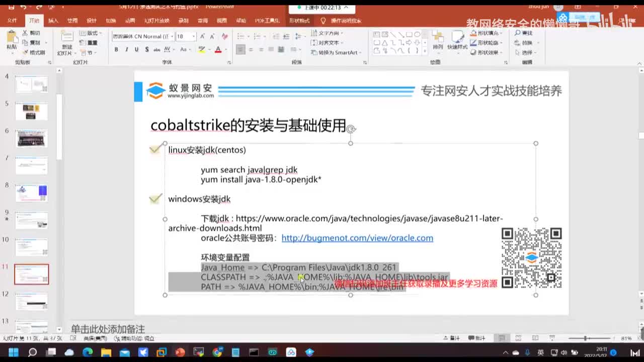The image size is (644, 362).
Task: Open the font size 18 dropdown
Action: (x=194, y=36)
